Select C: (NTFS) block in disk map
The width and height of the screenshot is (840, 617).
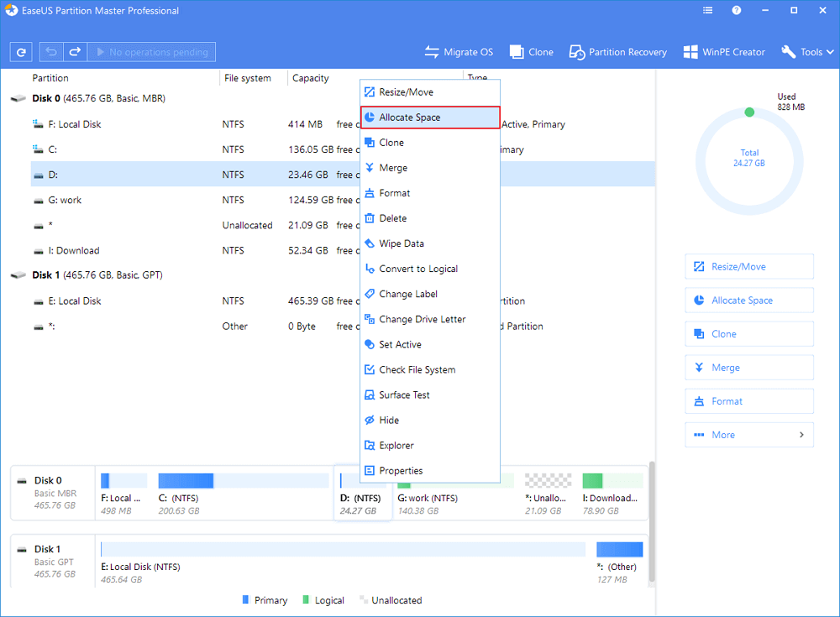coord(244,494)
